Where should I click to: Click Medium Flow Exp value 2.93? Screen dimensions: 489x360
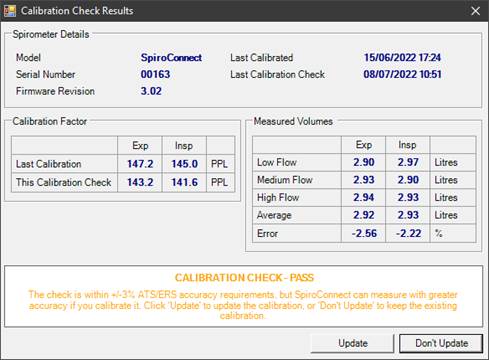click(x=364, y=180)
